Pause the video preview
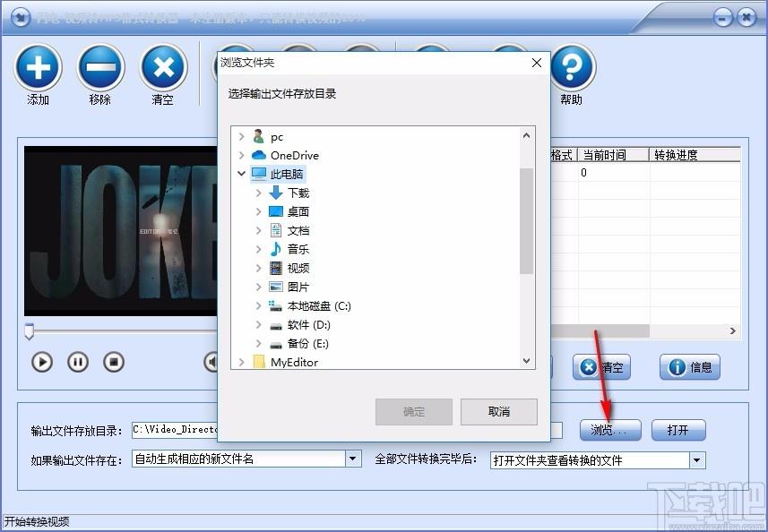This screenshot has height=532, width=768. (x=78, y=362)
